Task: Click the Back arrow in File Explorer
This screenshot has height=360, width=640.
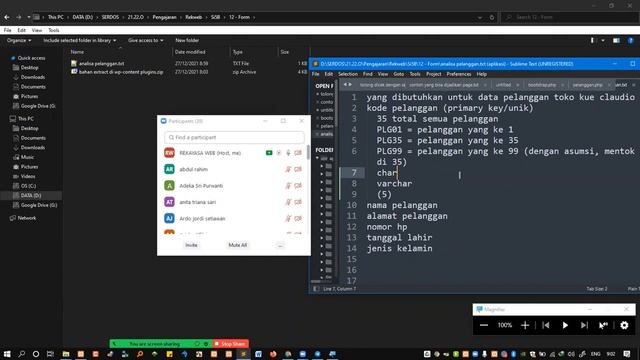Action: click(x=7, y=17)
